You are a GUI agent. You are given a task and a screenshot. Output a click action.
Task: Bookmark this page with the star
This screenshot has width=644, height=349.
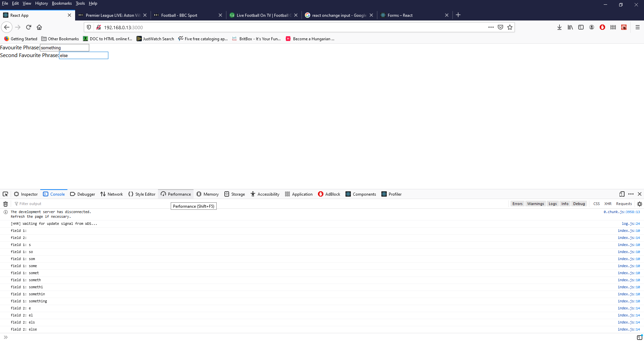point(510,27)
